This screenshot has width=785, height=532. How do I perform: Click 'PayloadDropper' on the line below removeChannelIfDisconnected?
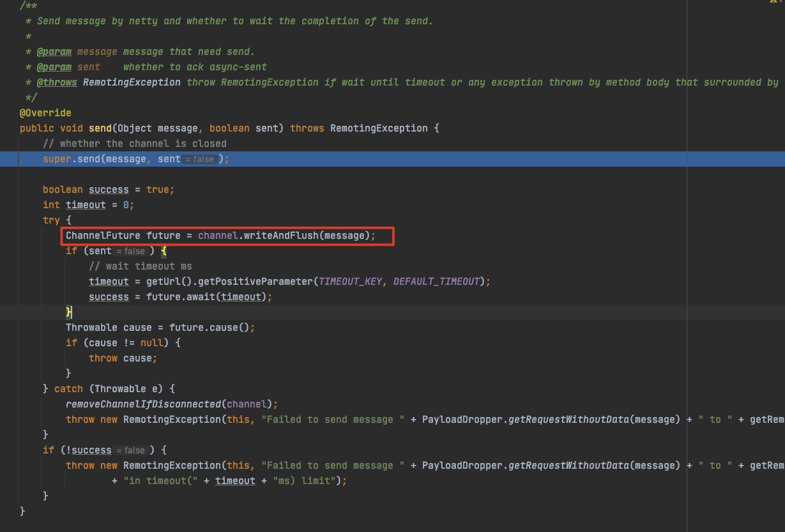tap(462, 420)
